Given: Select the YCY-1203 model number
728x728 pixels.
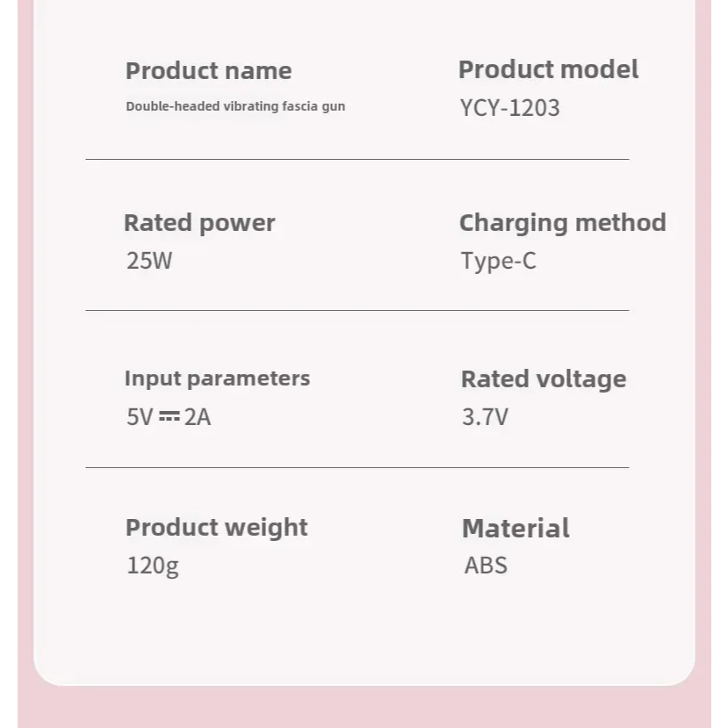Looking at the screenshot, I should (509, 108).
